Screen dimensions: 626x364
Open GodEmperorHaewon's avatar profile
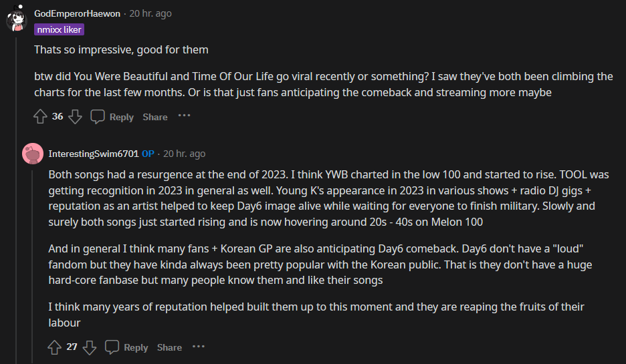pyautogui.click(x=16, y=20)
